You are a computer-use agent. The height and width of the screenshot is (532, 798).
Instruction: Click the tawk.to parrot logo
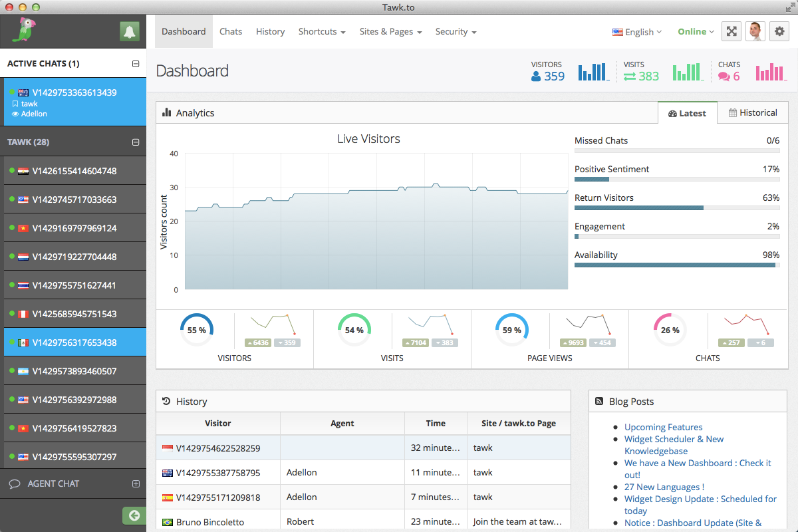(24, 31)
